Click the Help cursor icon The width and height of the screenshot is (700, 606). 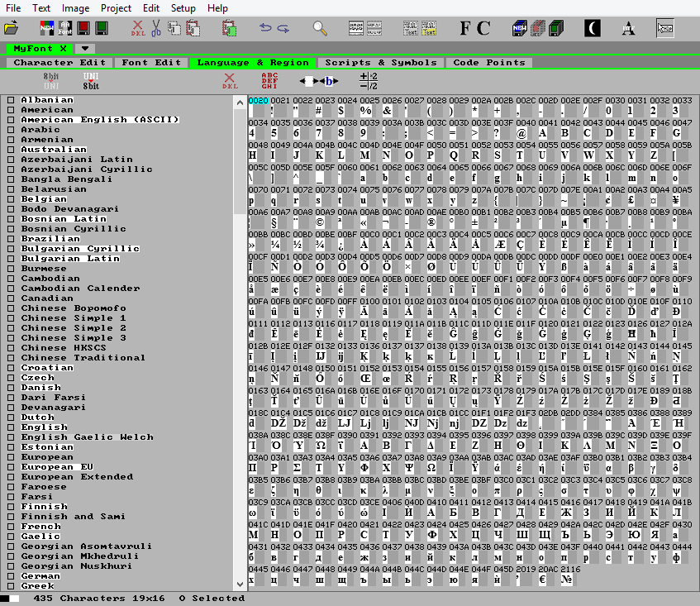pos(664,28)
